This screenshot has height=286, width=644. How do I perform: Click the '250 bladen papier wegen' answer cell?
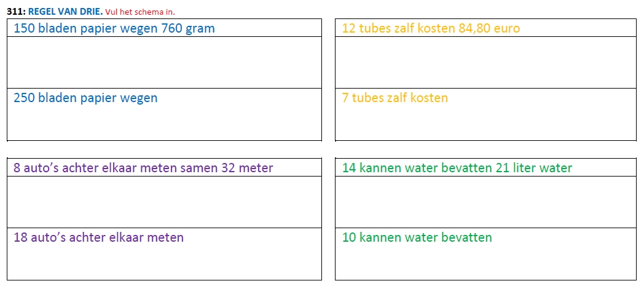(164, 114)
